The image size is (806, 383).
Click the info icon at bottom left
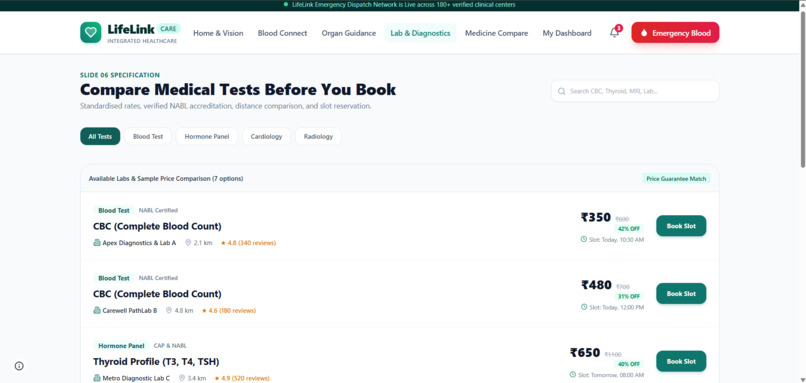tap(19, 366)
